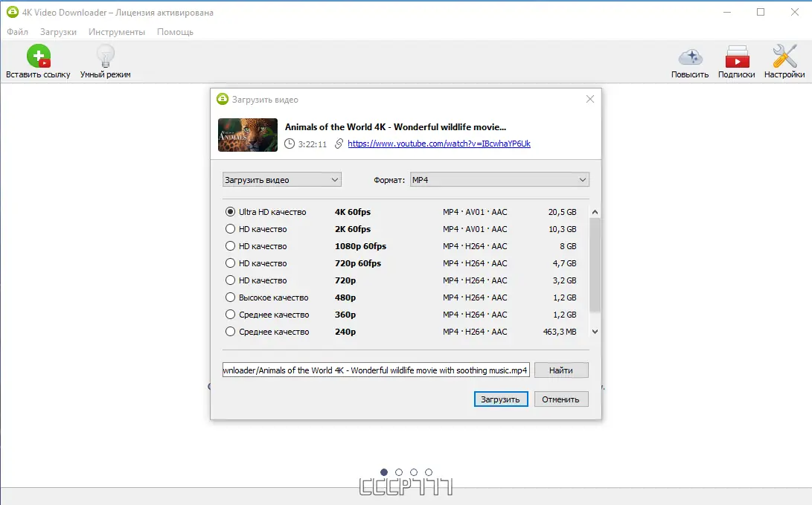
Task: Select 720p 60fps quality option
Action: [x=231, y=263]
